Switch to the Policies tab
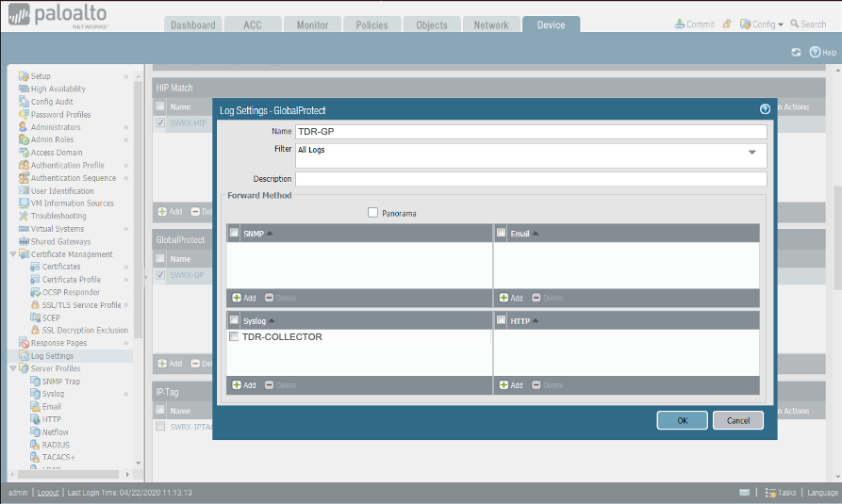This screenshot has height=504, width=842. coord(371,24)
